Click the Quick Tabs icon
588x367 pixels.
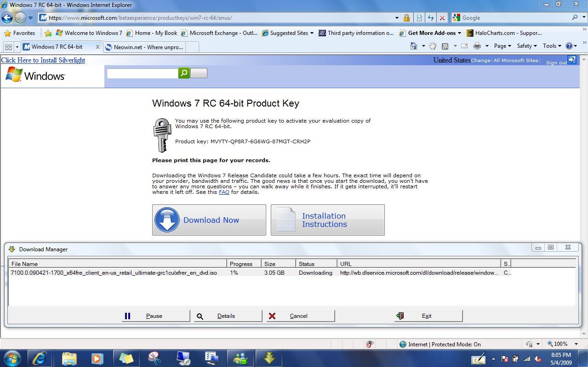[x=8, y=47]
